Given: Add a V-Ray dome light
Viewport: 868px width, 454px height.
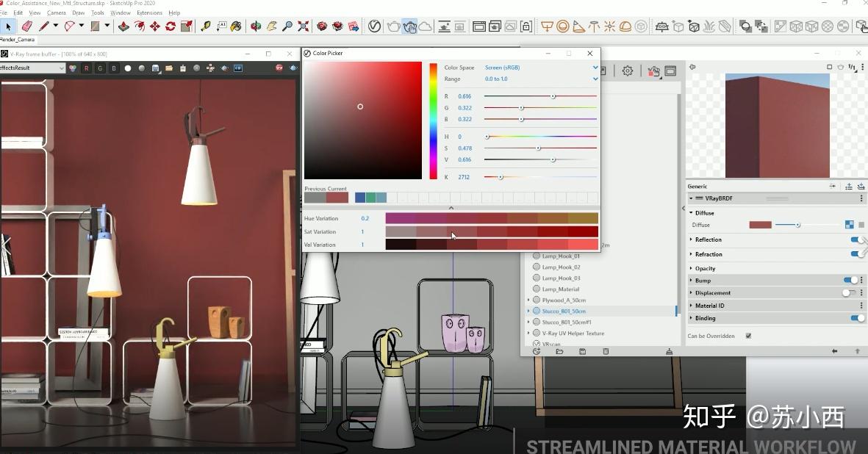Looking at the screenshot, I should click(625, 26).
